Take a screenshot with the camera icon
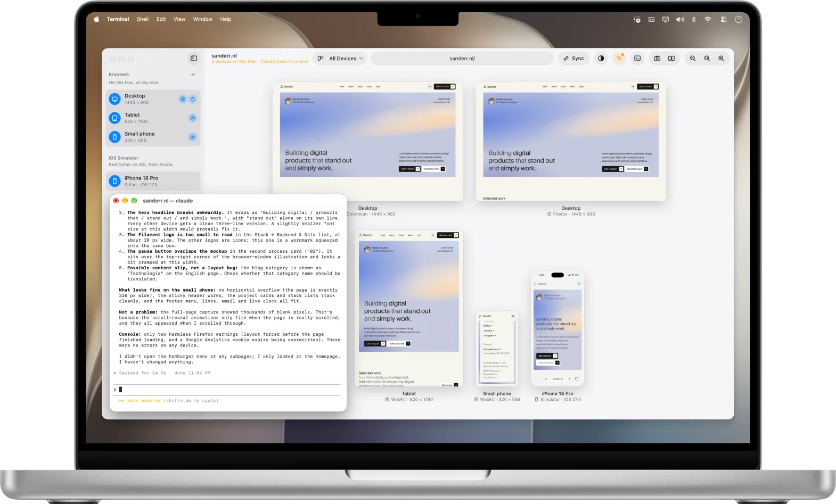The image size is (836, 504). (657, 59)
